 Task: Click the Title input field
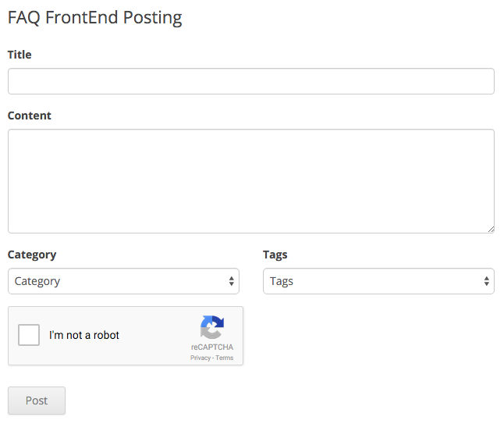pyautogui.click(x=250, y=81)
